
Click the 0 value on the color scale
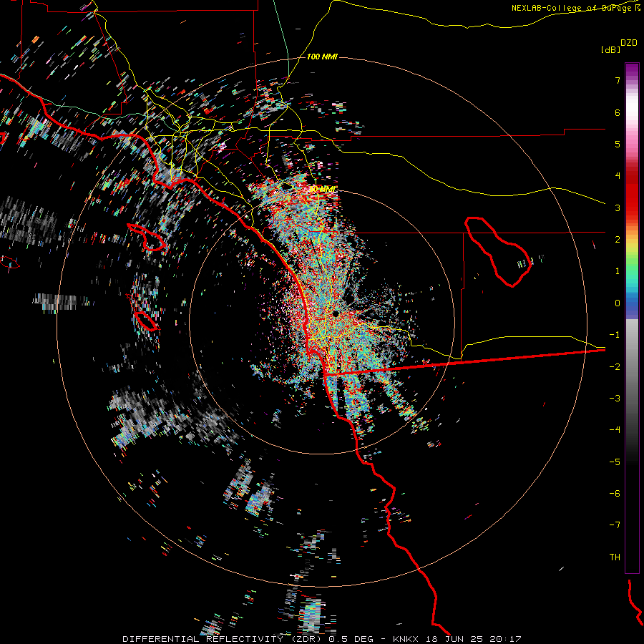(x=618, y=303)
